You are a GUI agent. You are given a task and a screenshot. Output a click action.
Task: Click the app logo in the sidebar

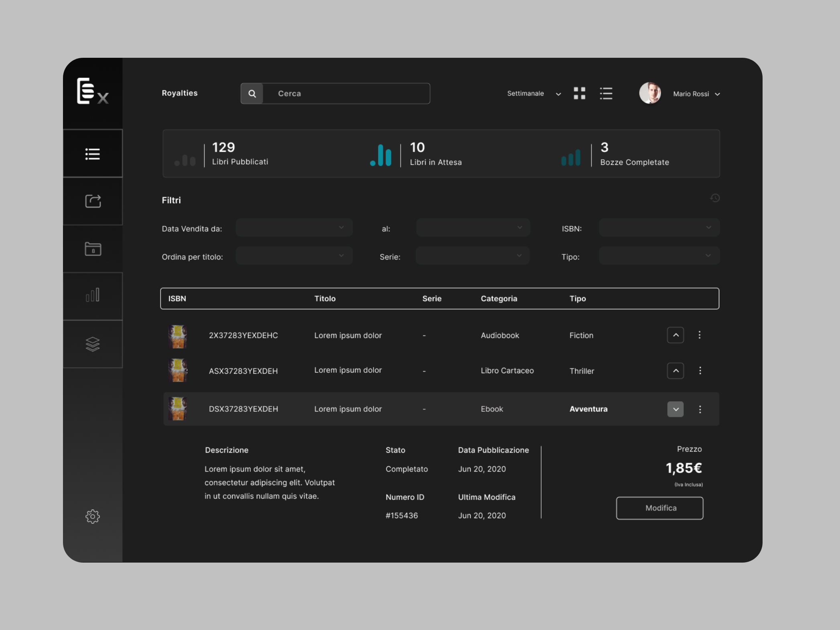[93, 91]
